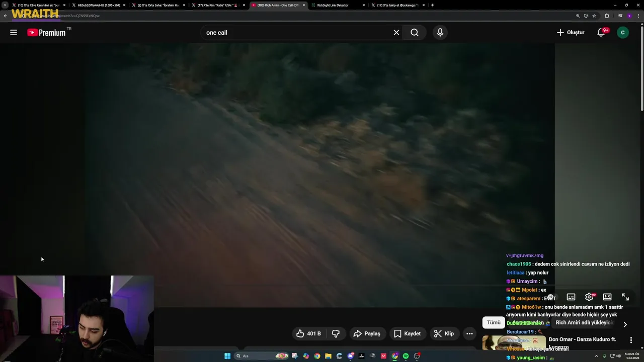Open the Chrome three-dot menu
The height and width of the screenshot is (362, 644).
click(x=639, y=16)
